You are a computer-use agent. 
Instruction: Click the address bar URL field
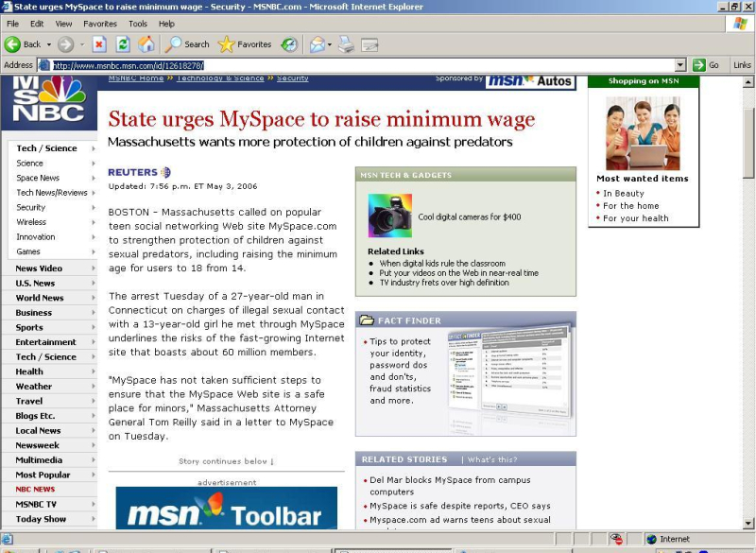[363, 65]
